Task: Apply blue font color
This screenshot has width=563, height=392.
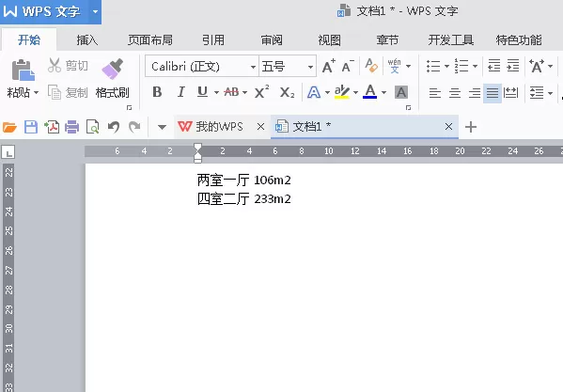Action: [370, 92]
